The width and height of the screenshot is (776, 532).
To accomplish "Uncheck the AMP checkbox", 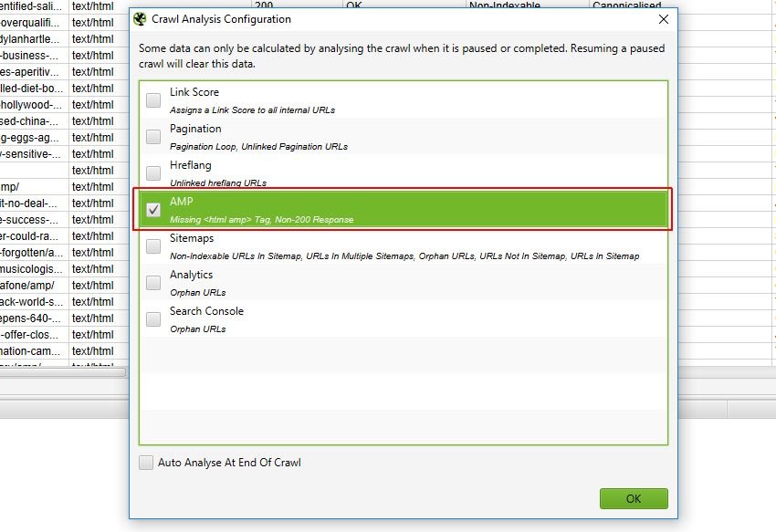I will (x=153, y=210).
